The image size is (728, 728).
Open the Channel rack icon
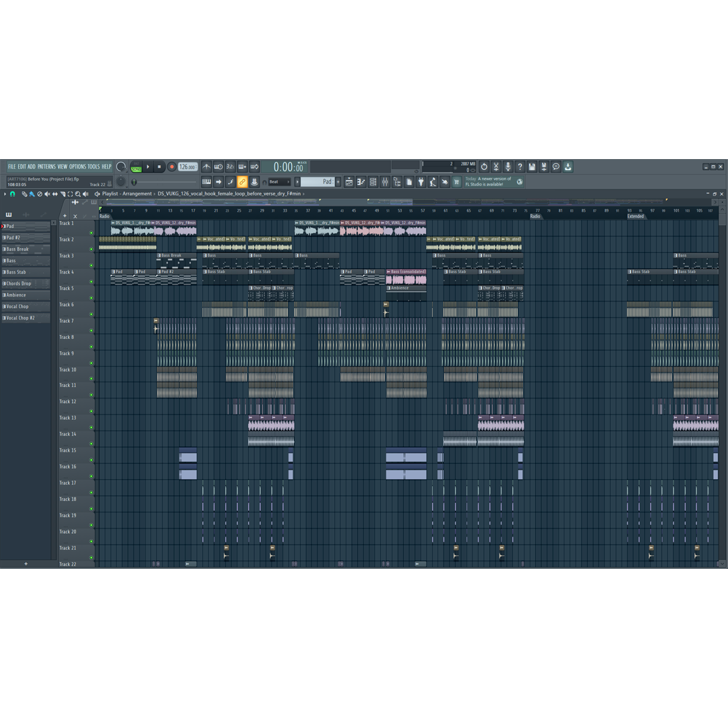click(373, 181)
